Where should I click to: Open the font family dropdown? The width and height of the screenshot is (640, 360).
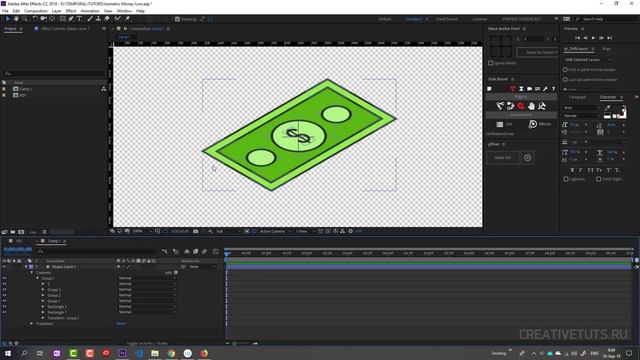click(x=582, y=108)
